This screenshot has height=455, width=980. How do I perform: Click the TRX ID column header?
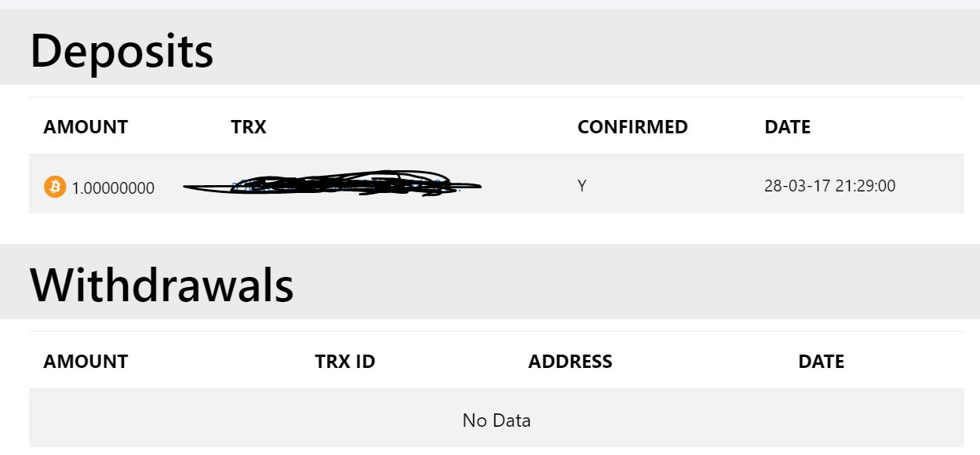[x=344, y=362]
